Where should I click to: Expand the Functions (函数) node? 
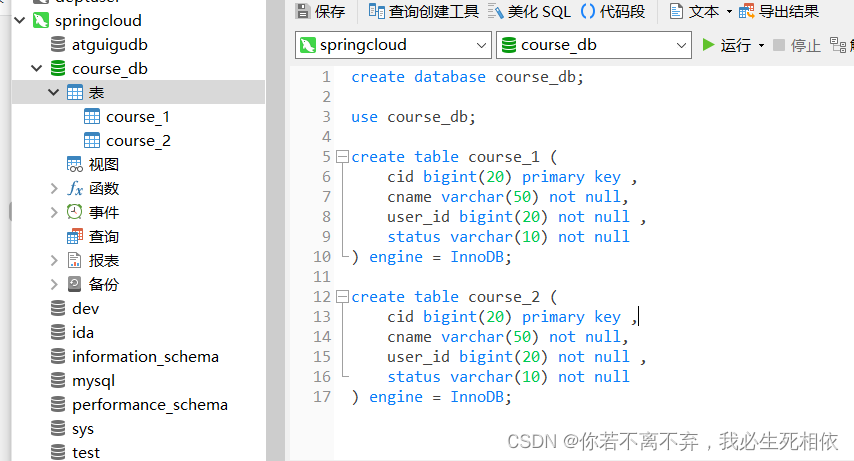pyautogui.click(x=53, y=189)
